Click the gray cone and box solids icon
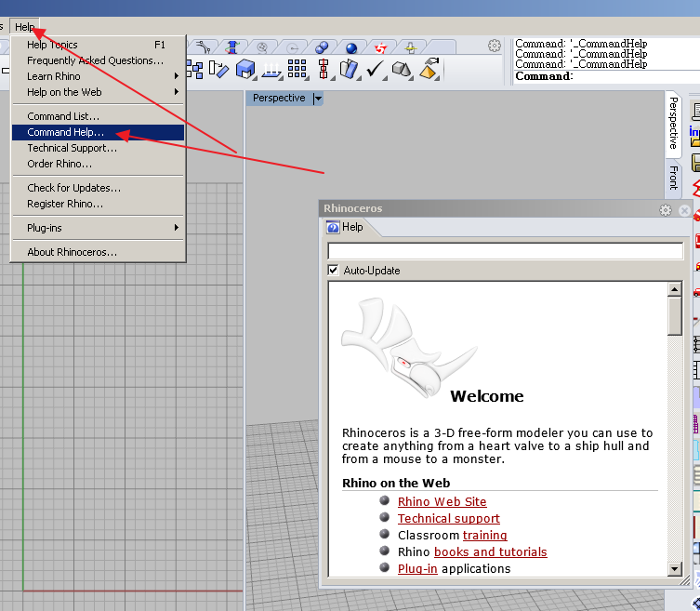 (x=402, y=69)
